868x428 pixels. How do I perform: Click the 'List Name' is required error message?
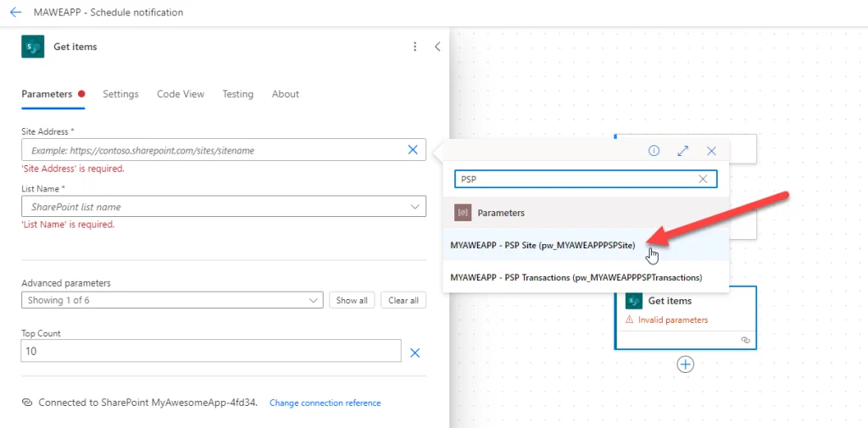click(68, 225)
